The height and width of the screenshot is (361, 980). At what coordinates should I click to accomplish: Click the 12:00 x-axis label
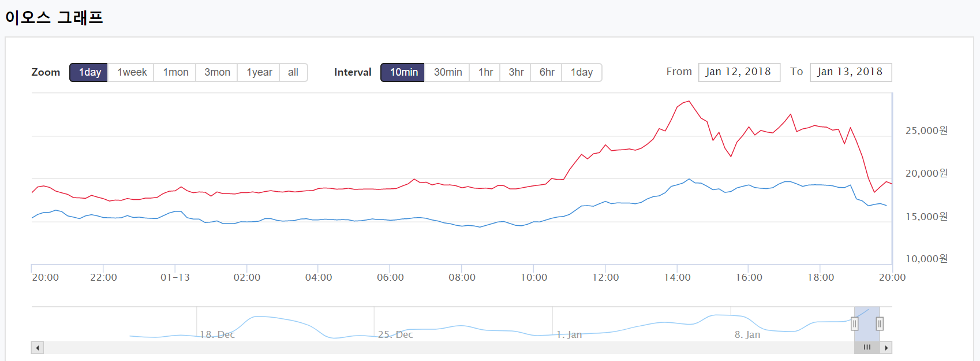(605, 277)
